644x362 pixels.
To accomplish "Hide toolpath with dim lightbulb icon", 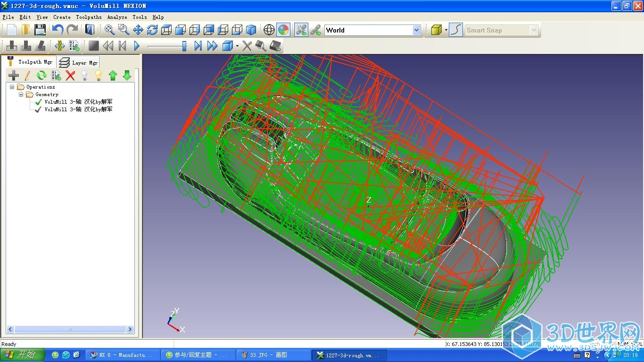I will (x=84, y=75).
